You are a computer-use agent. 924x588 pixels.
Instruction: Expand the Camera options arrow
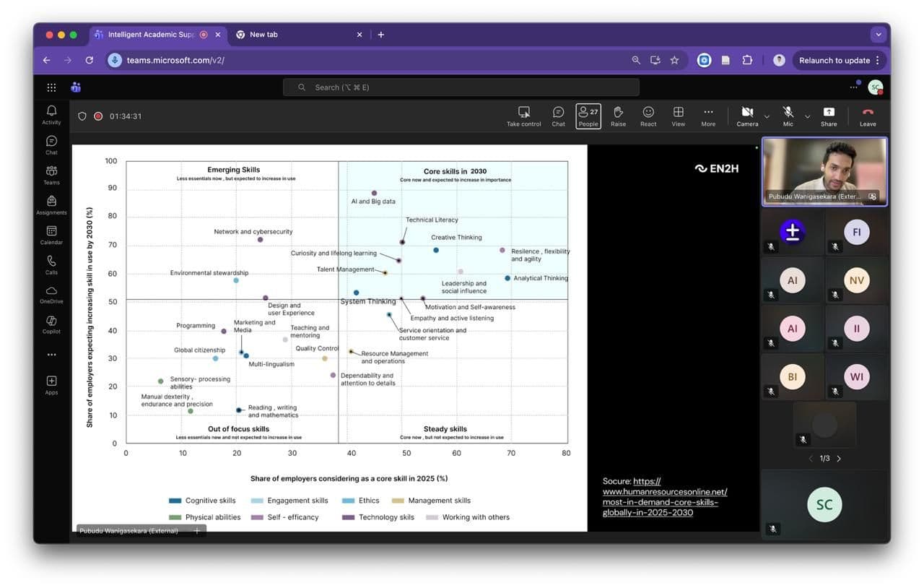(767, 116)
